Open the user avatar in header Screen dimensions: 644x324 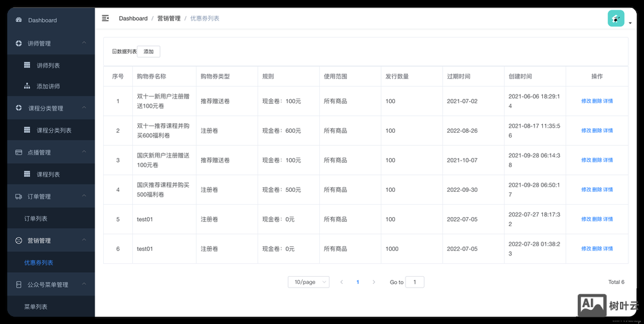(615, 18)
